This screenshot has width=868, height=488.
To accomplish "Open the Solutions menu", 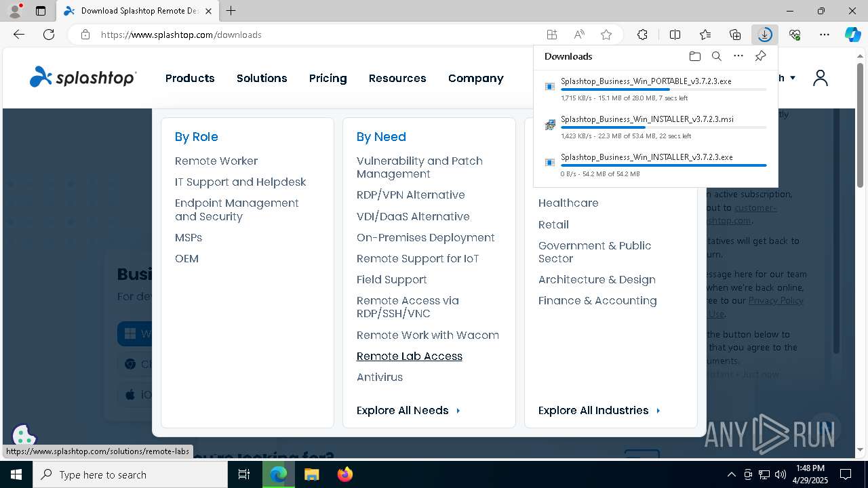I will [262, 78].
